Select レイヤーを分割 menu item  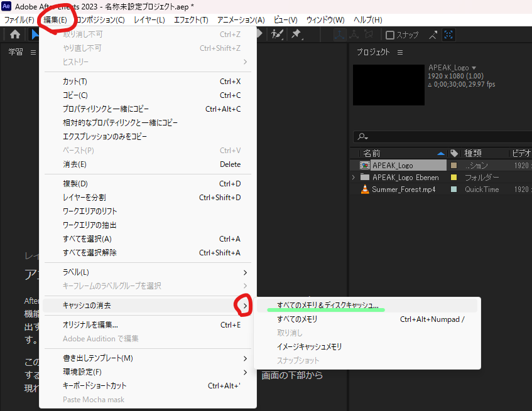point(148,198)
